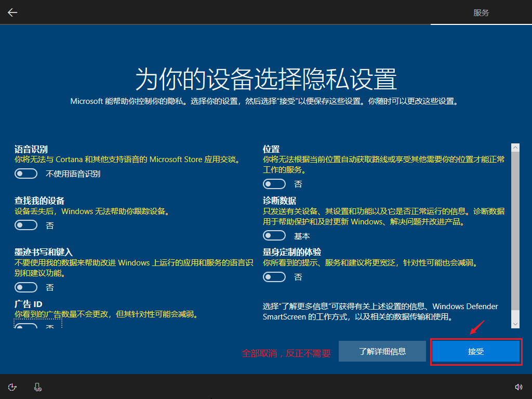Toggle the 量身定制的体验 switch
This screenshot has width=532, height=399.
coord(274,277)
